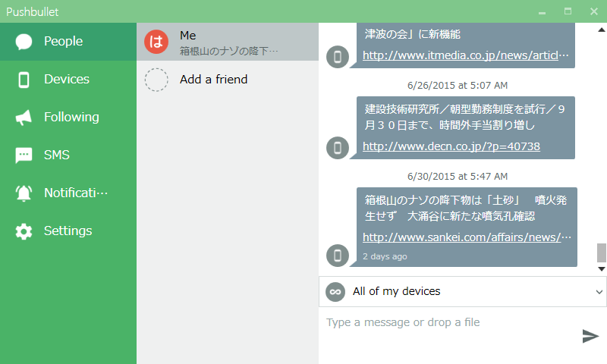Open the www.decn.co.jp link
Screen dimensions: 607x364
coord(451,146)
